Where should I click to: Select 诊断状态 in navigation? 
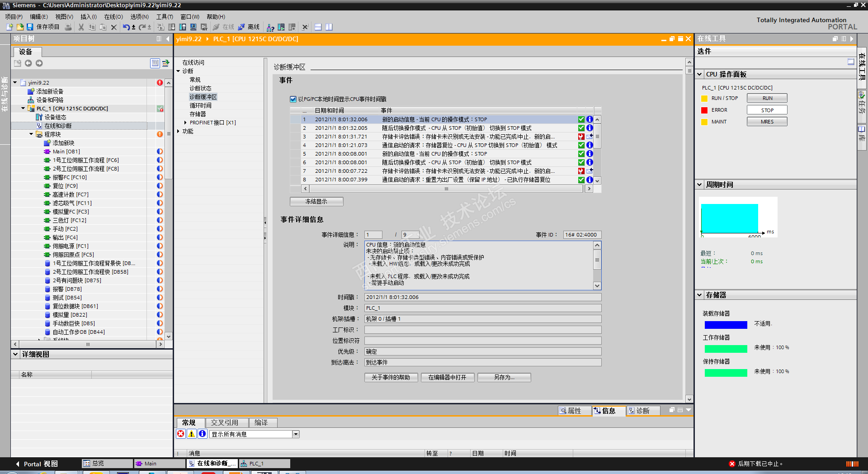(200, 88)
